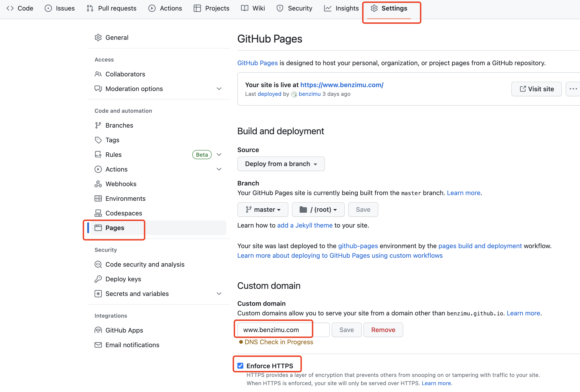View the Insights tab
The width and height of the screenshot is (580, 392).
click(x=341, y=8)
